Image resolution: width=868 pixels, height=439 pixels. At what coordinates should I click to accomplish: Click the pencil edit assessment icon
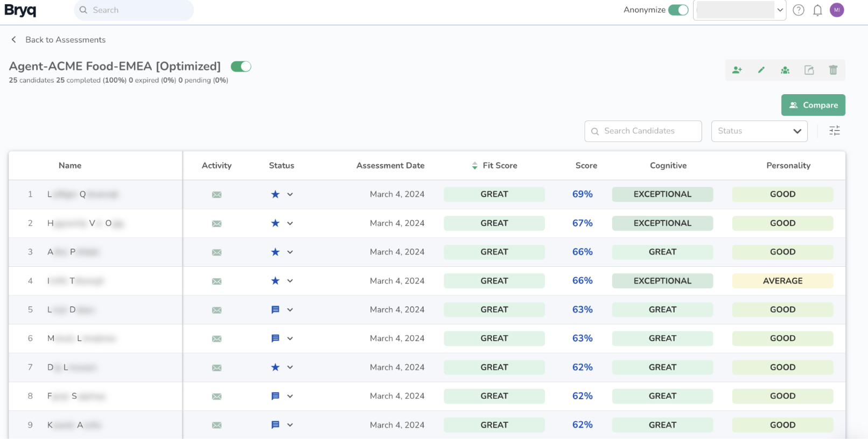coord(761,70)
